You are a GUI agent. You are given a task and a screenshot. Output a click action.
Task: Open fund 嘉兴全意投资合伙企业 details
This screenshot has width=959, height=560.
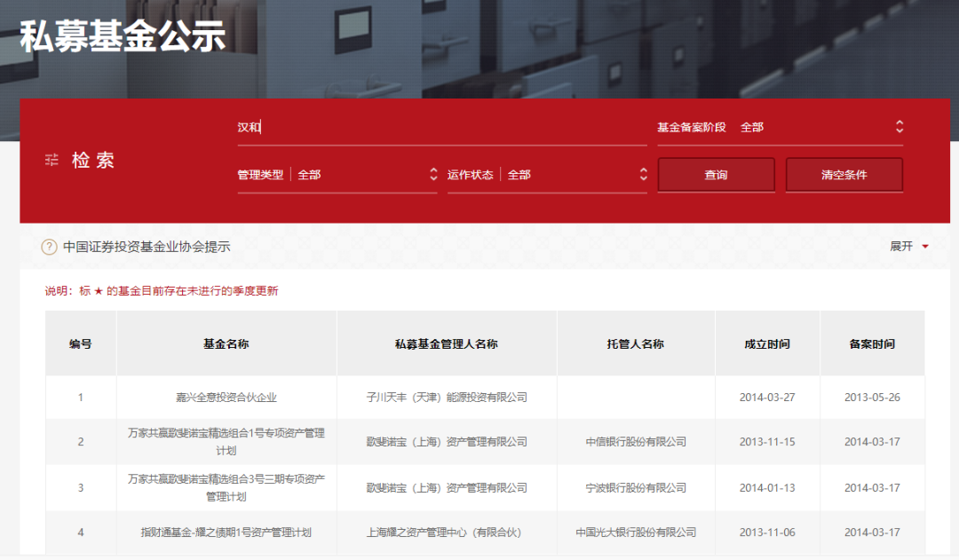pos(226,398)
